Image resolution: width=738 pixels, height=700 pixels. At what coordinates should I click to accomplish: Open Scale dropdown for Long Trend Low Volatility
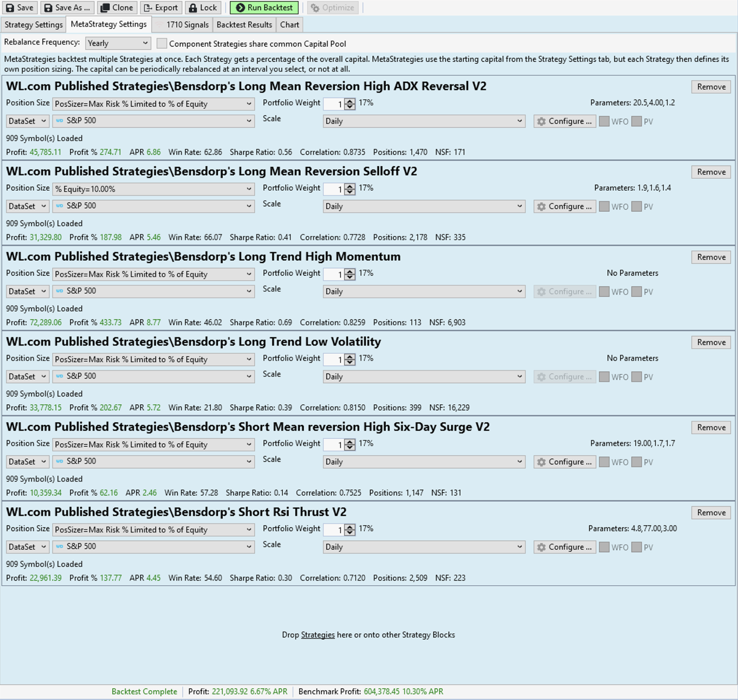tap(424, 376)
